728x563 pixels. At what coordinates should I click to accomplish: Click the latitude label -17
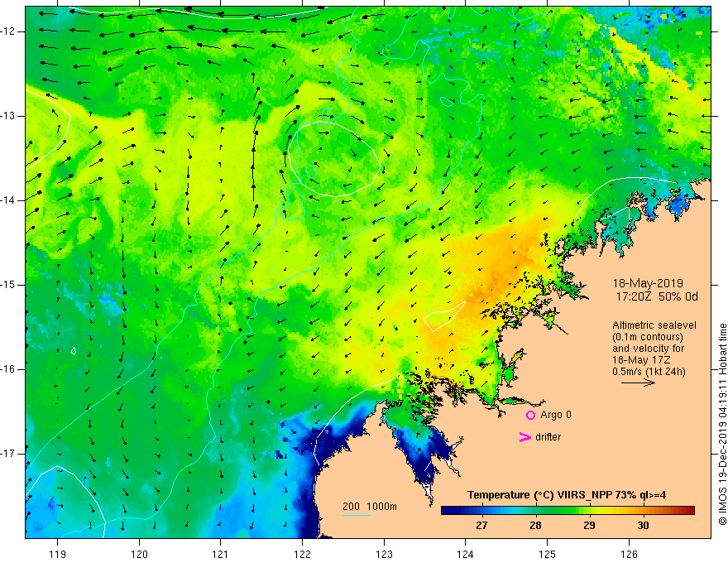click(8, 454)
